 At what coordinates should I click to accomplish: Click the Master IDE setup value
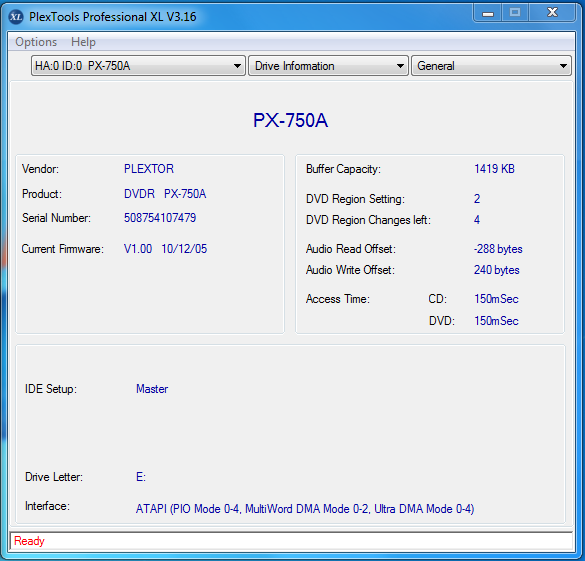pos(152,389)
